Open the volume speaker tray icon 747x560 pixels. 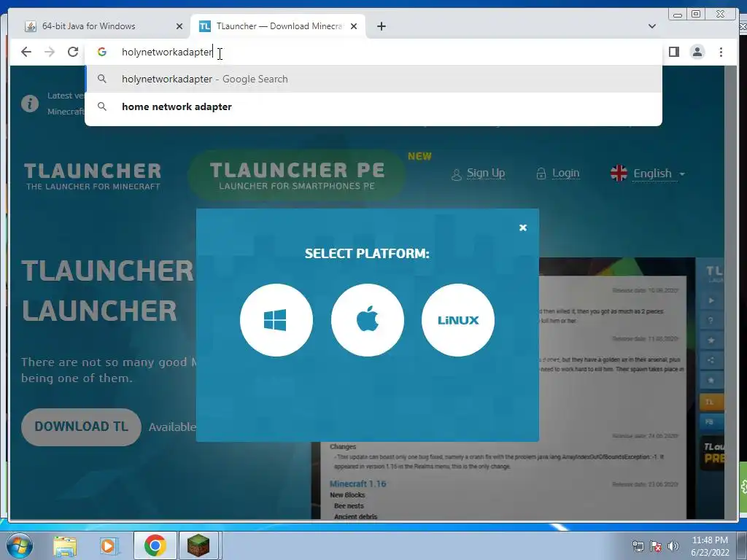click(673, 546)
